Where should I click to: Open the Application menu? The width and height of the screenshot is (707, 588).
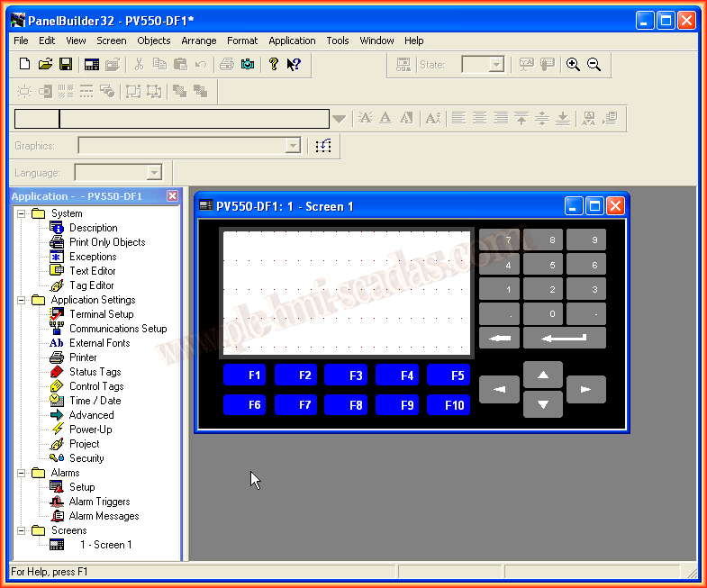pos(292,41)
